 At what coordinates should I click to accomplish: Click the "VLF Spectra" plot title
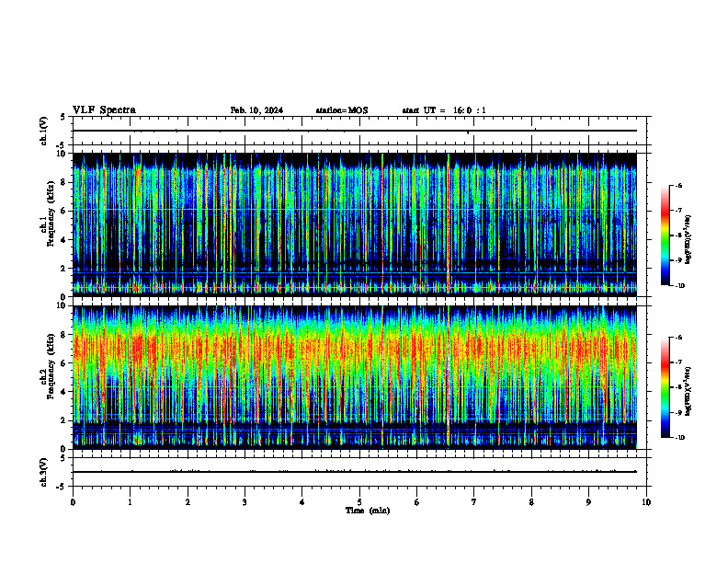[104, 110]
